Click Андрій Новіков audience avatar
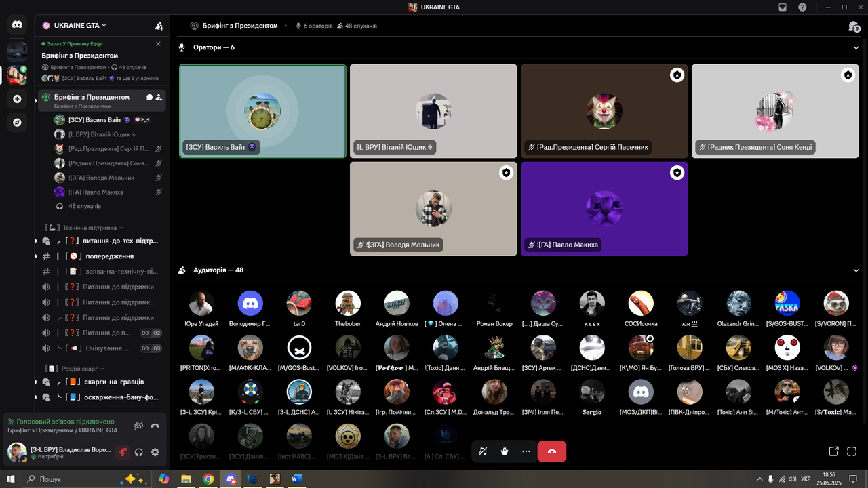The width and height of the screenshot is (868, 488). click(397, 304)
